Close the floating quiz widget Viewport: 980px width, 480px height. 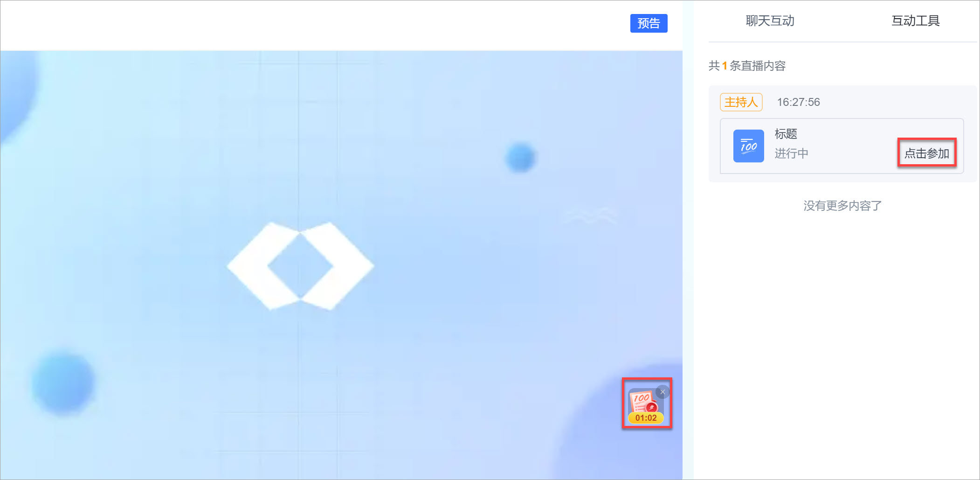663,392
